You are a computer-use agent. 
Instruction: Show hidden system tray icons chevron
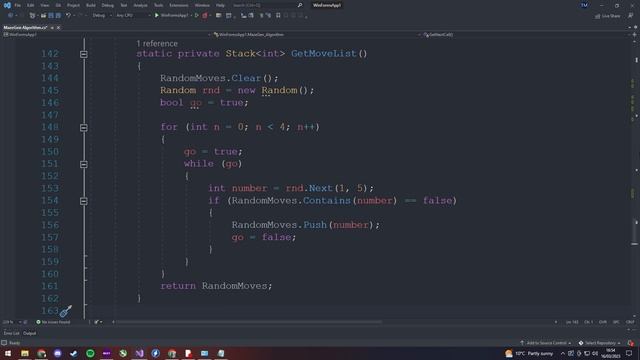click(x=562, y=353)
